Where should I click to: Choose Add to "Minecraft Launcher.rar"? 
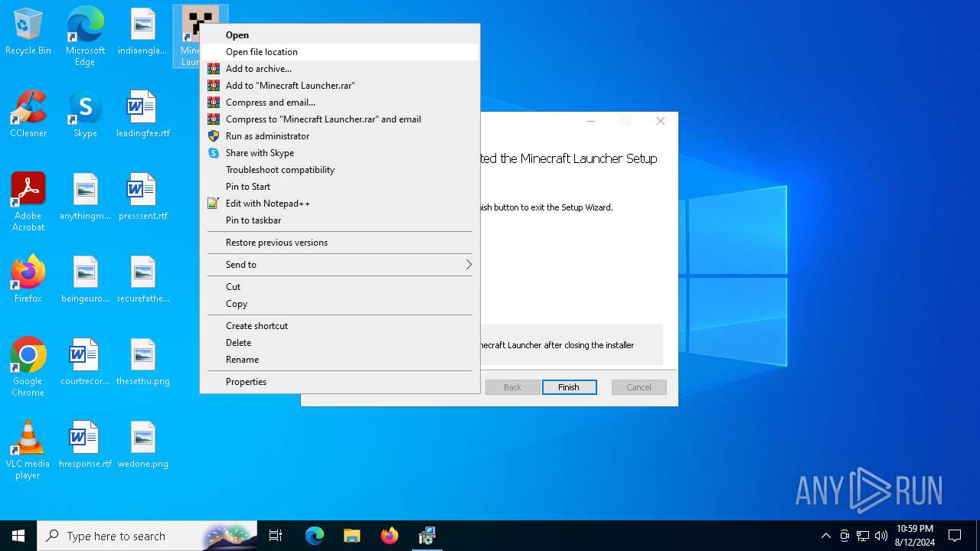[340, 86]
